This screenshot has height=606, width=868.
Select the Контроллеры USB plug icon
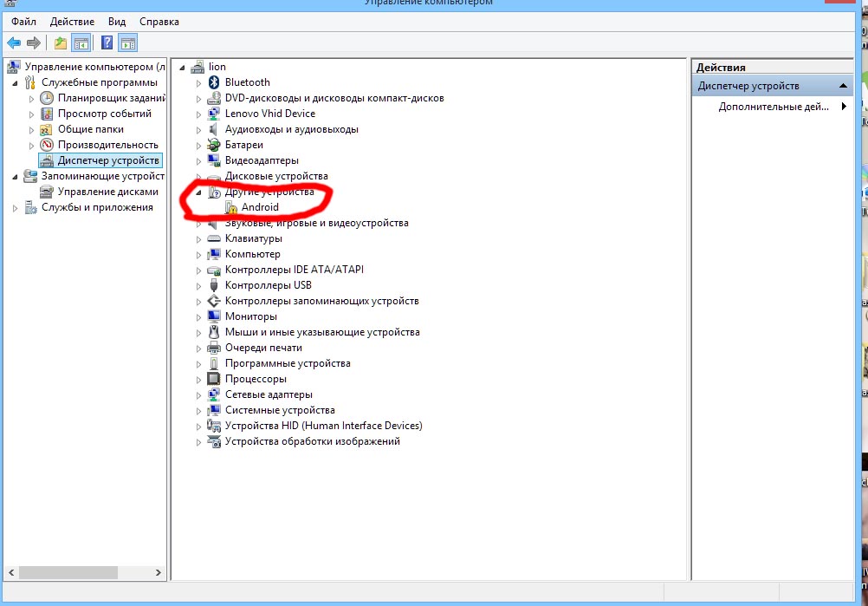tap(214, 285)
